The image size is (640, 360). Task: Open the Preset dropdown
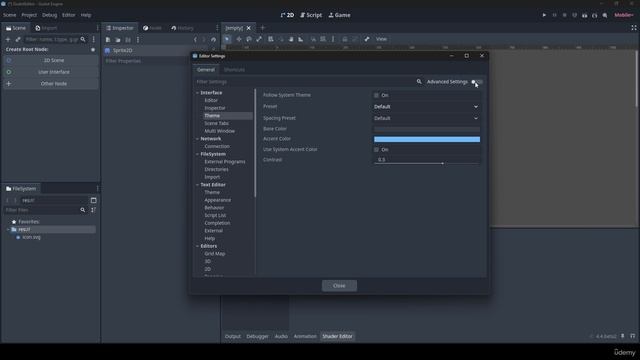click(427, 107)
